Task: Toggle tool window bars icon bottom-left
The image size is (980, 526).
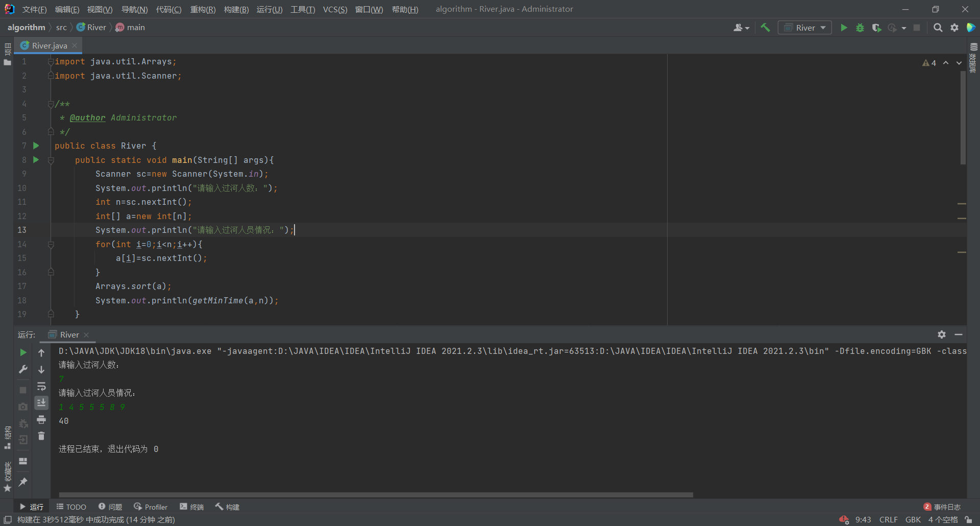Action: click(8, 520)
